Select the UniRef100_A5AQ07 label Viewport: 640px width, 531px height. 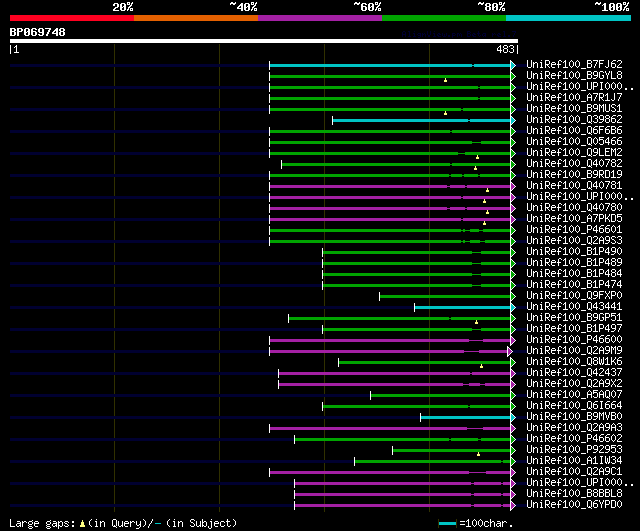click(x=574, y=395)
